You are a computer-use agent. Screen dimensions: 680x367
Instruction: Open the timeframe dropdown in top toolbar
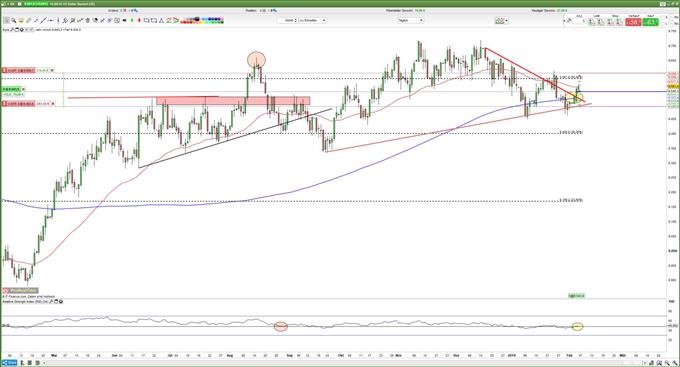tap(410, 20)
